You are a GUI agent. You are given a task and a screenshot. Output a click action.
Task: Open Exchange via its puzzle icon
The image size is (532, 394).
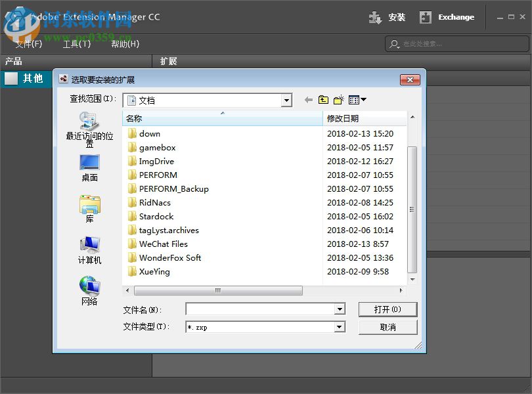424,17
